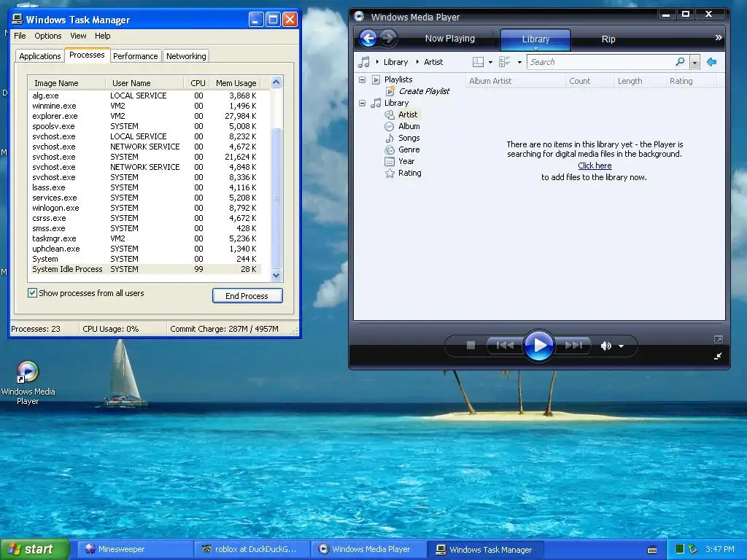Click the Media Player search field
Screen dimensions: 747x560
600,62
